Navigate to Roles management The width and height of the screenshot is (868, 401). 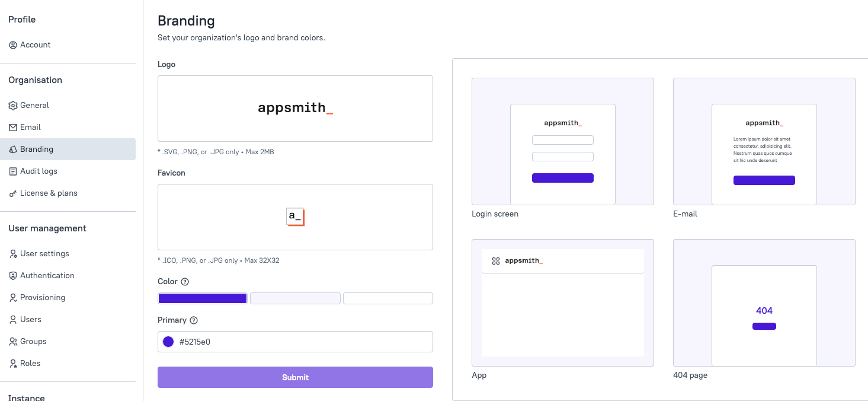[x=30, y=364]
